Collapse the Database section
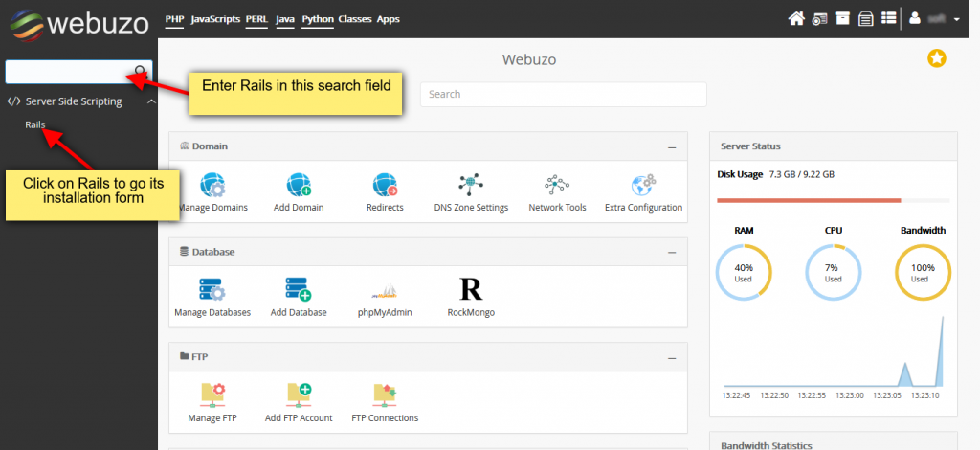 click(x=672, y=253)
